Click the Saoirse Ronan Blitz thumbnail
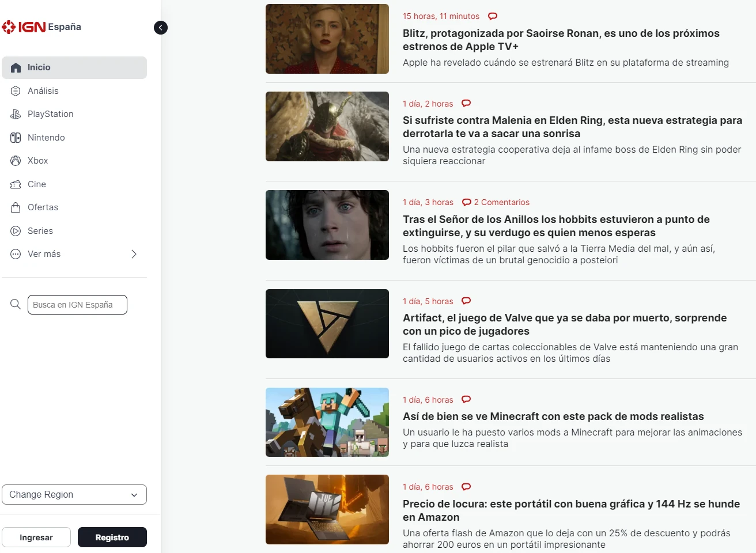This screenshot has width=756, height=553. click(327, 39)
